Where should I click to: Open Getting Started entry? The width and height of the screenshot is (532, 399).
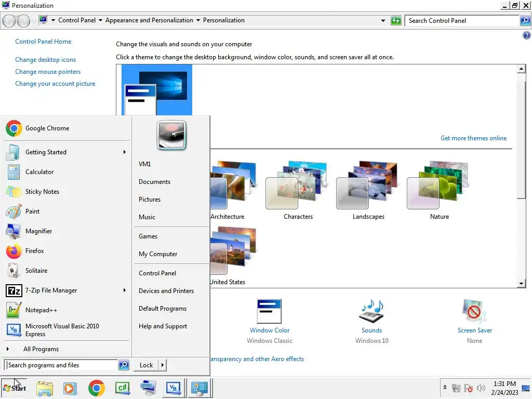[67, 152]
